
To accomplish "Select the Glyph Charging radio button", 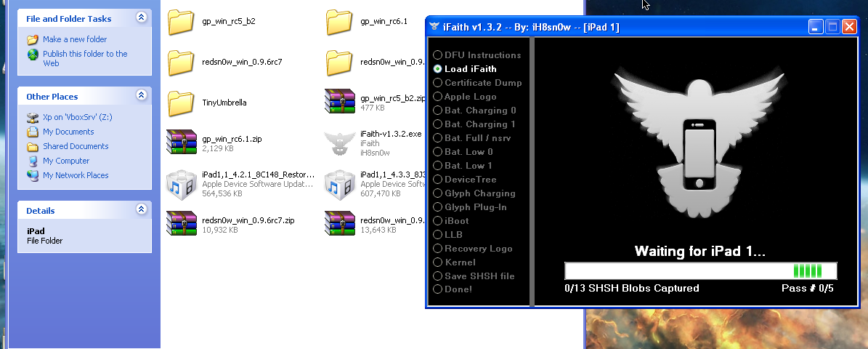I will click(x=437, y=193).
